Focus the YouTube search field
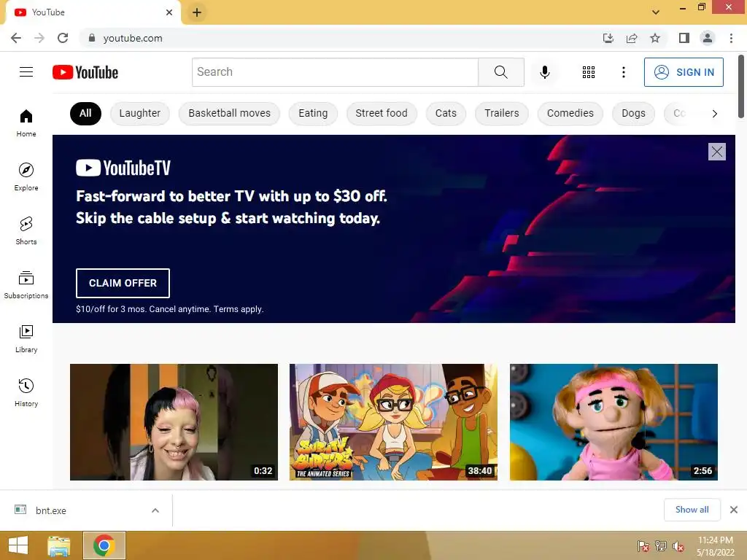This screenshot has height=560, width=747. (x=335, y=72)
